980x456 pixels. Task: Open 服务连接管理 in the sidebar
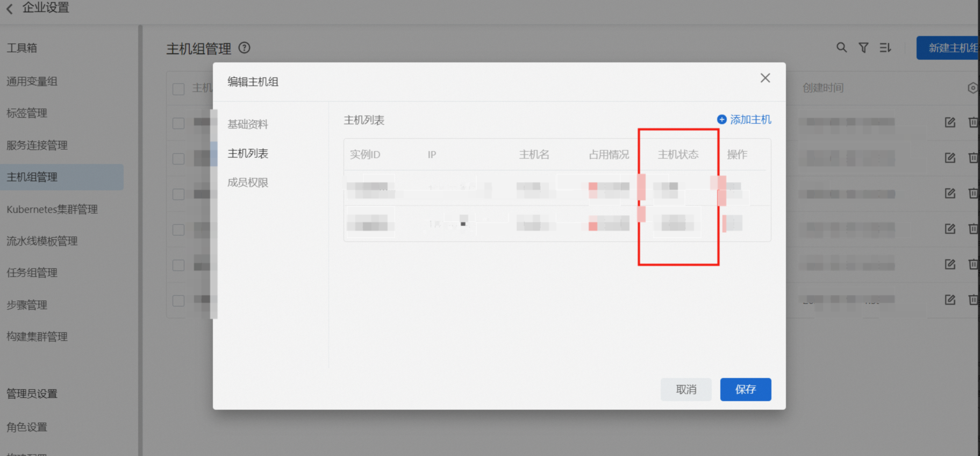tap(37, 145)
